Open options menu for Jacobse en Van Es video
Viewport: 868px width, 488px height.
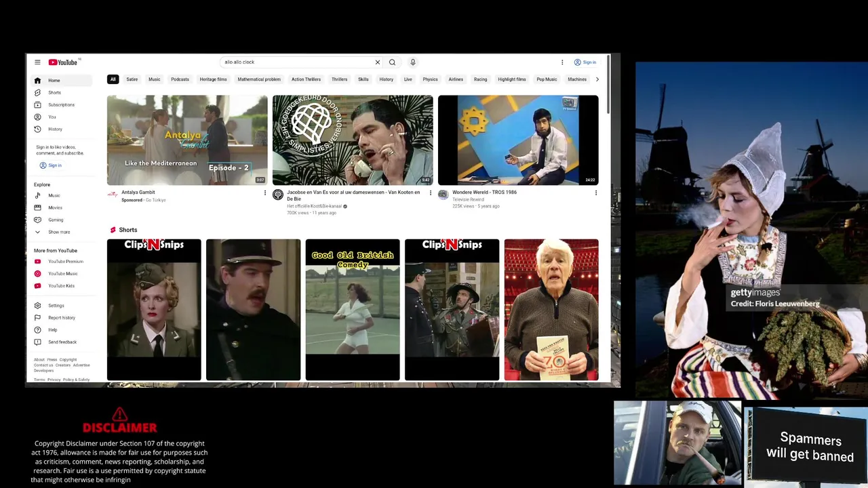point(431,193)
